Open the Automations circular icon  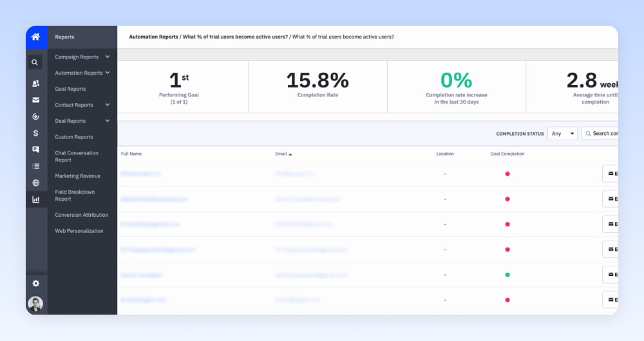pyautogui.click(x=35, y=116)
